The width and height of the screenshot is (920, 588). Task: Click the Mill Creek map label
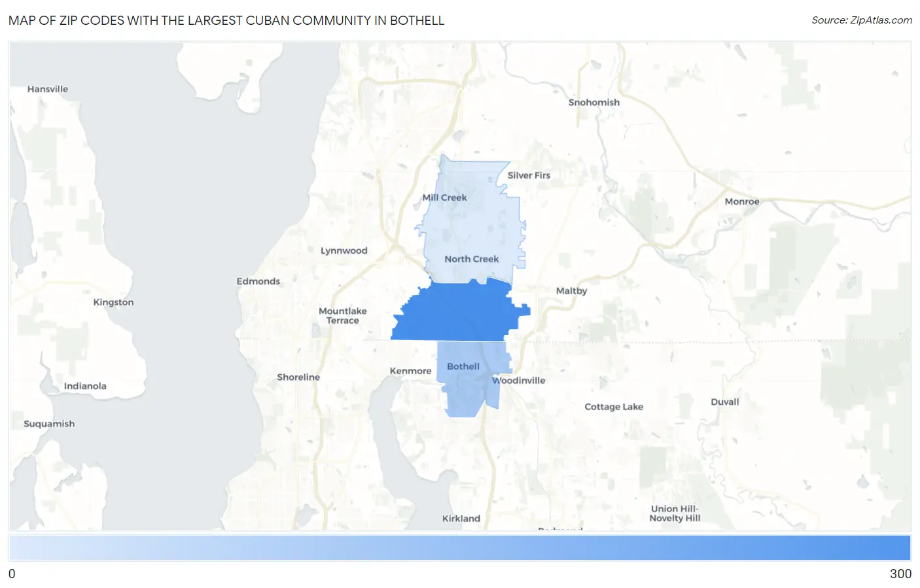(x=445, y=198)
